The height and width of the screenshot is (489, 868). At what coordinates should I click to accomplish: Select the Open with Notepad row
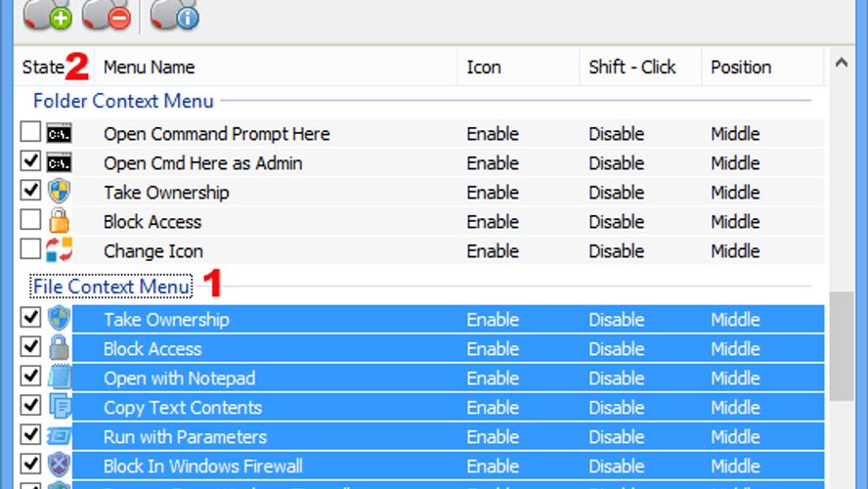pyautogui.click(x=449, y=378)
